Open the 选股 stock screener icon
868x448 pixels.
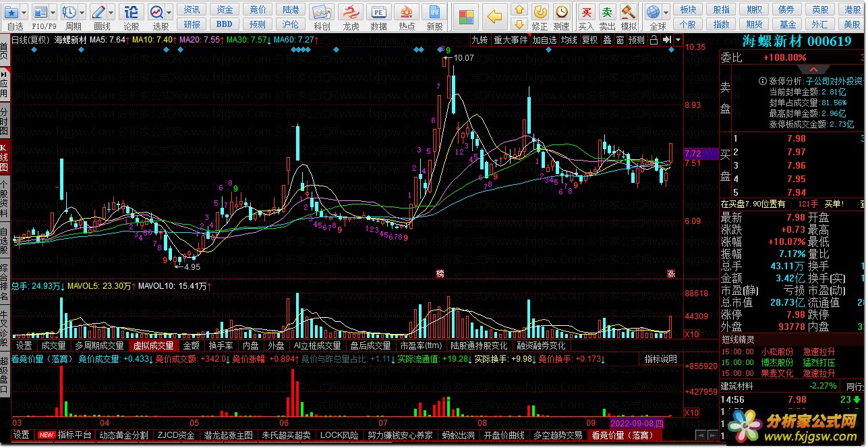click(156, 12)
